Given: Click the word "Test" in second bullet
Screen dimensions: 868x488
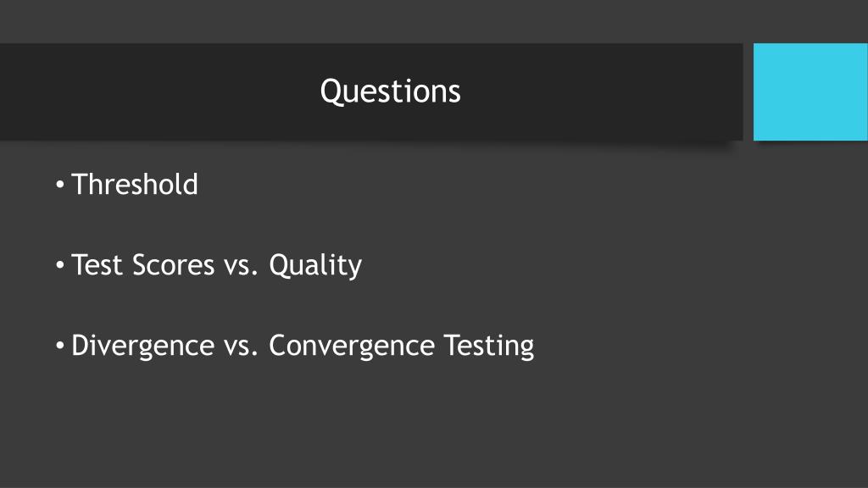Looking at the screenshot, I should [x=97, y=265].
